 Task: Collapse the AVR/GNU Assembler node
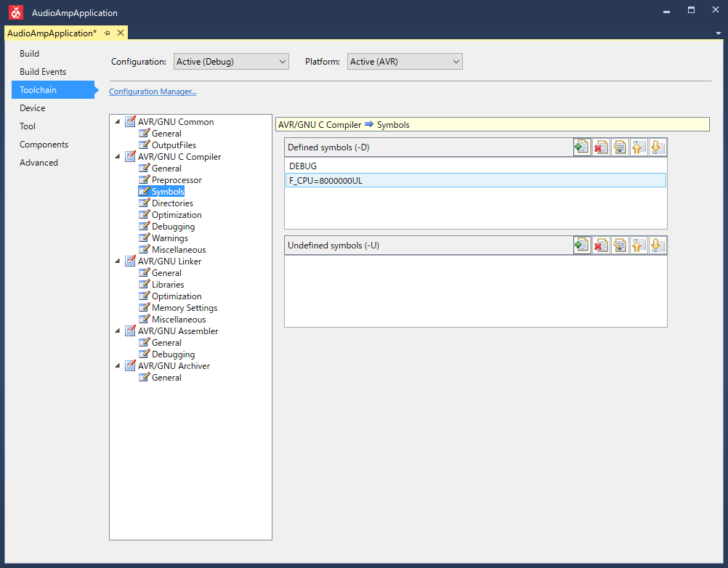pyautogui.click(x=118, y=331)
